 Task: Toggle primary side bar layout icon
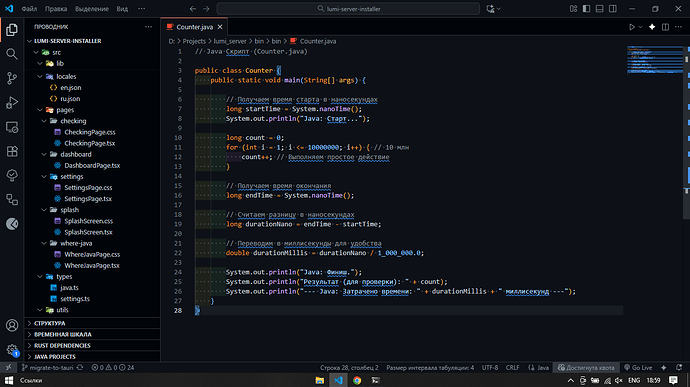coord(586,8)
